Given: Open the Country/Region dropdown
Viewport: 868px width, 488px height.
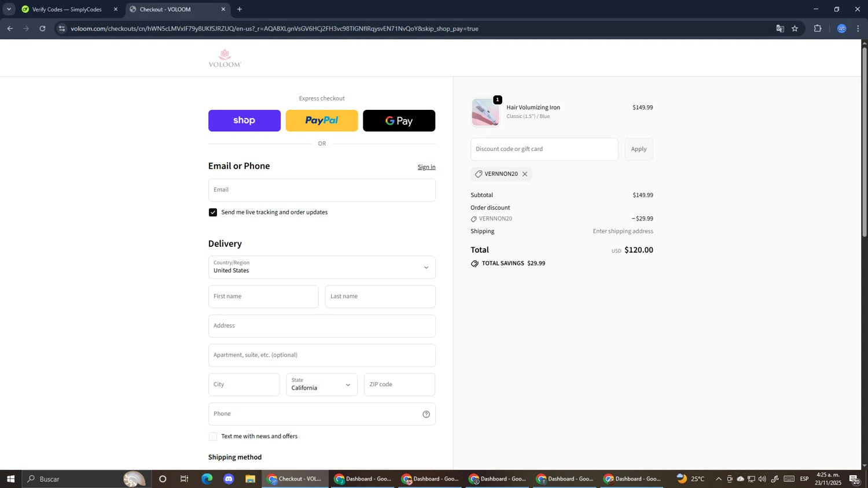Looking at the screenshot, I should [x=322, y=267].
